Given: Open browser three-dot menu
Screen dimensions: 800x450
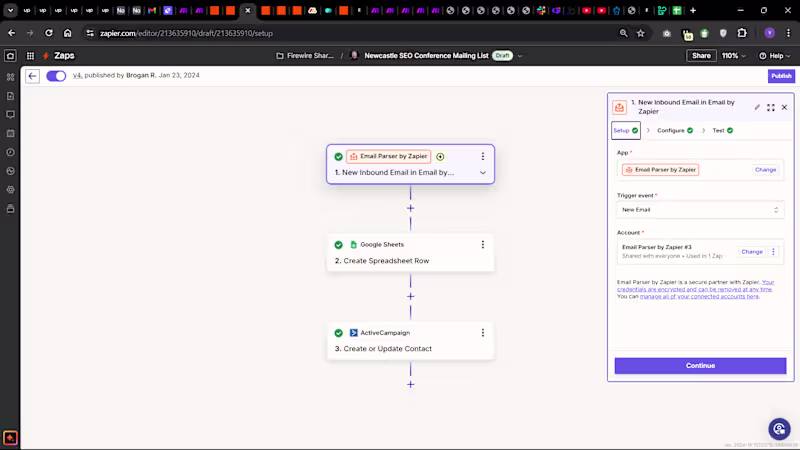Looking at the screenshot, I should 788,33.
